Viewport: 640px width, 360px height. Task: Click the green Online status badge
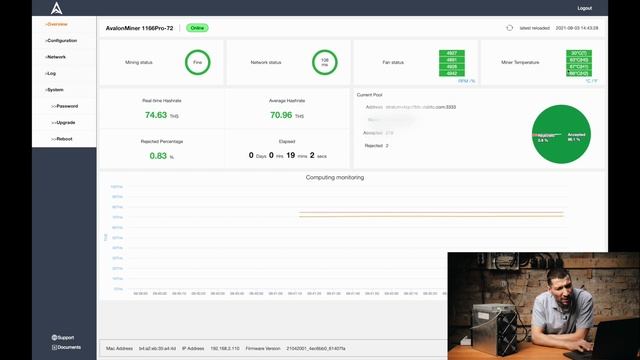pyautogui.click(x=197, y=28)
